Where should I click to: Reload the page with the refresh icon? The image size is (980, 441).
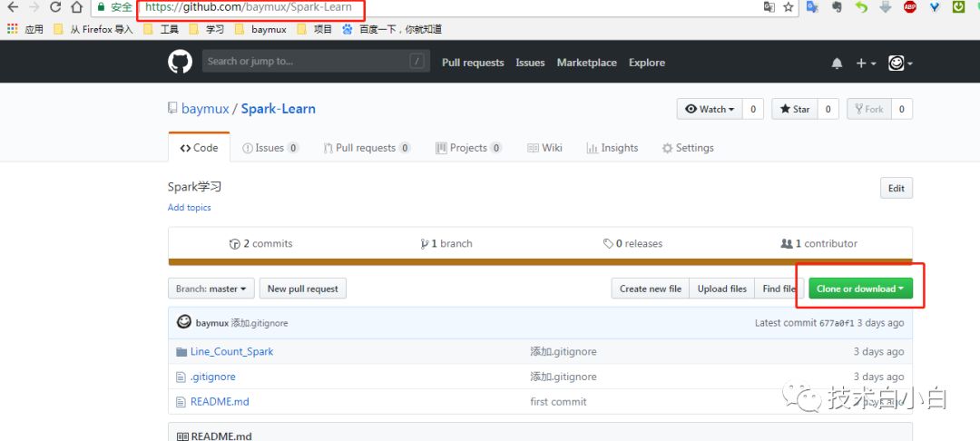[55, 7]
